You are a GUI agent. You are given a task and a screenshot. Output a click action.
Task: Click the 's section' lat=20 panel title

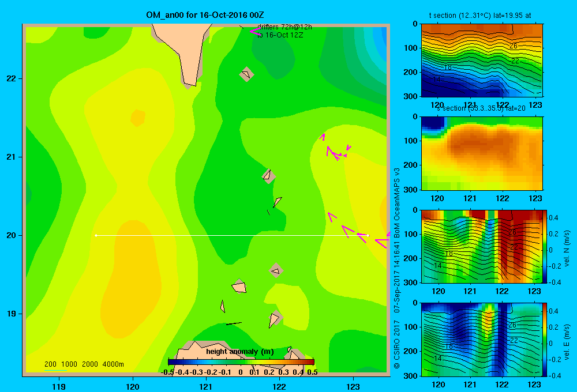click(x=481, y=108)
